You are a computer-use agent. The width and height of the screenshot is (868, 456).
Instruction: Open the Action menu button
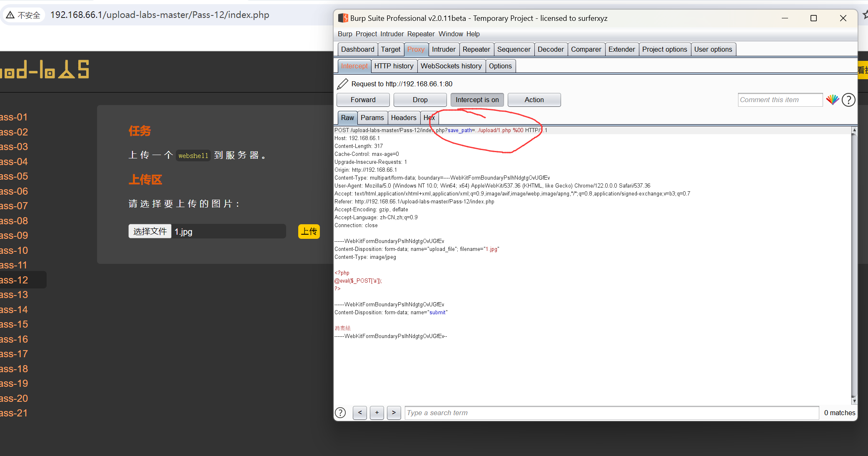pos(534,100)
